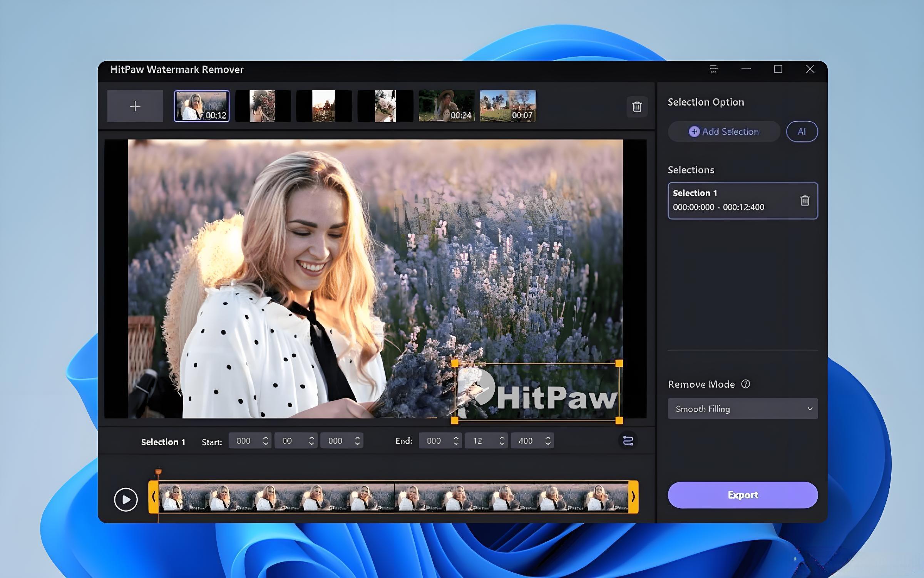
Task: Click the stepper arrows on Start milliseconds field
Action: tap(357, 441)
